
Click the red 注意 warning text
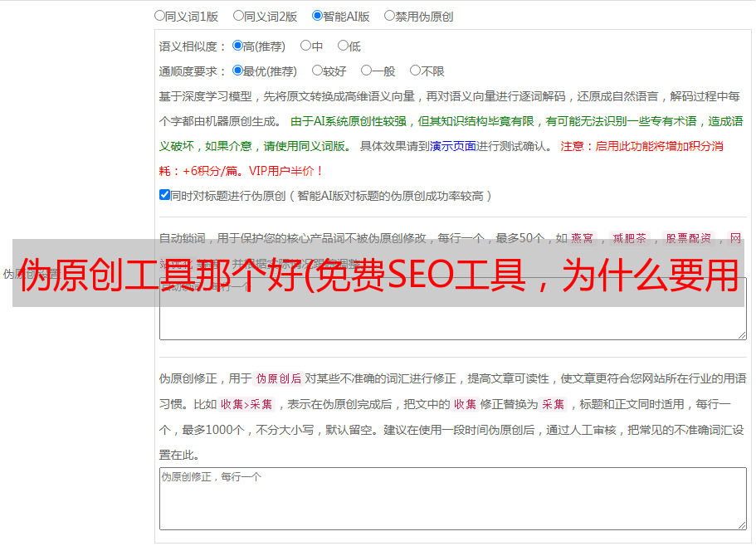tap(572, 146)
